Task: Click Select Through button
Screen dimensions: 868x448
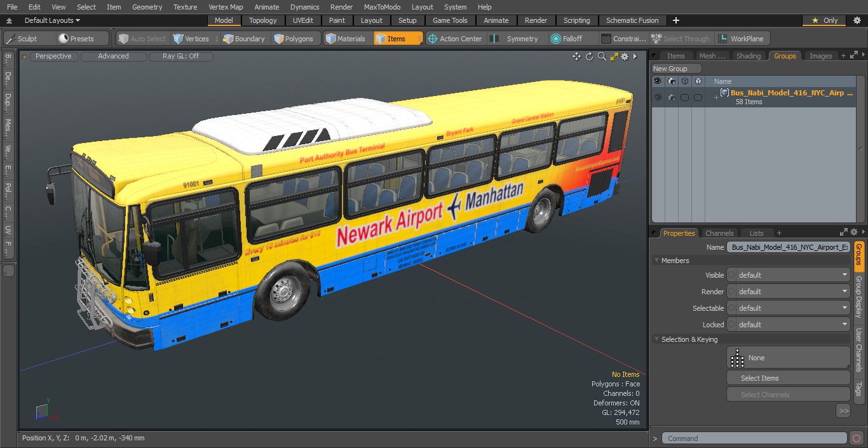Action: point(681,39)
